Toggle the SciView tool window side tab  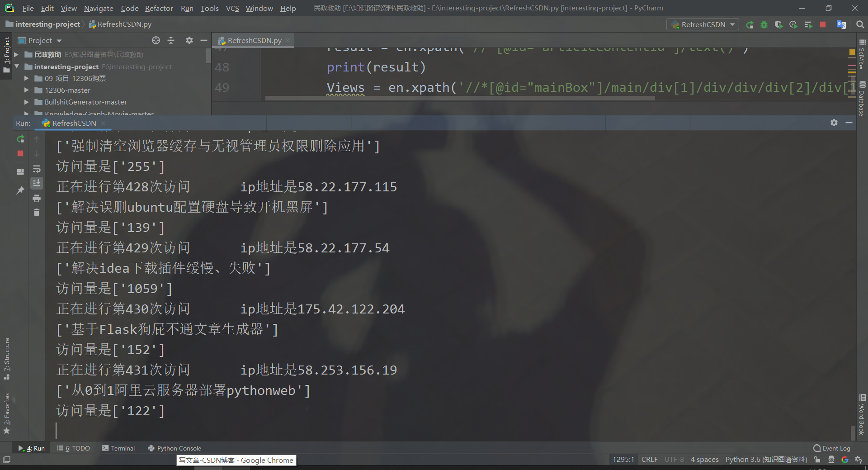[x=862, y=53]
